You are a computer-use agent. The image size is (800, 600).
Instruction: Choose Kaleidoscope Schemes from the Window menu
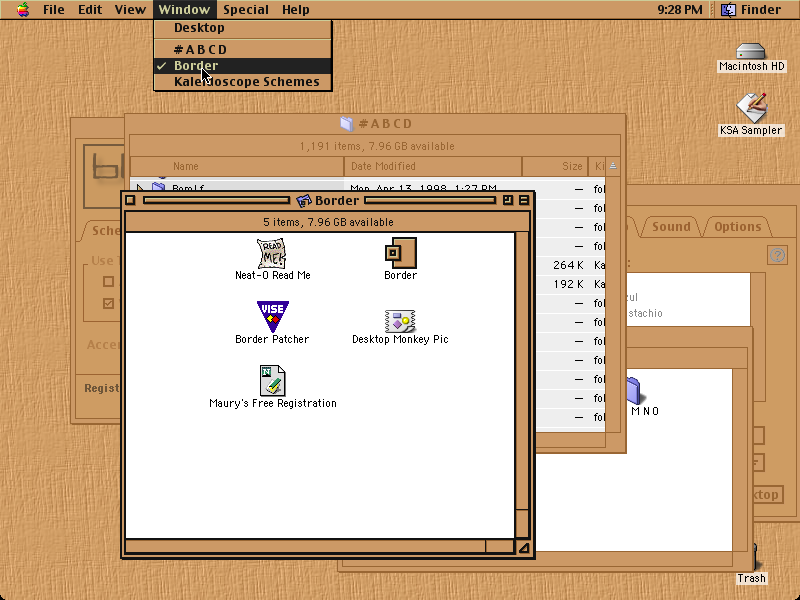click(243, 82)
